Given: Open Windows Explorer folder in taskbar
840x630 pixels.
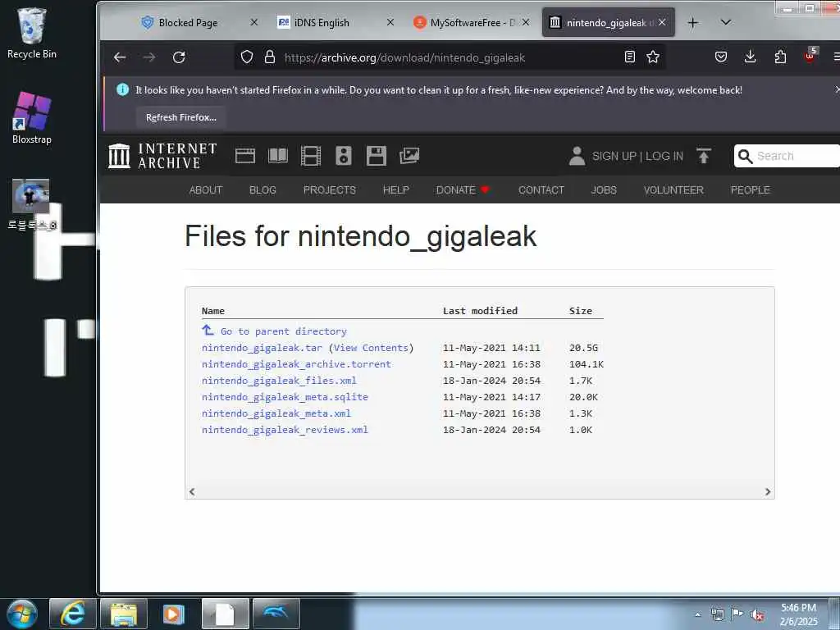Looking at the screenshot, I should point(124,614).
